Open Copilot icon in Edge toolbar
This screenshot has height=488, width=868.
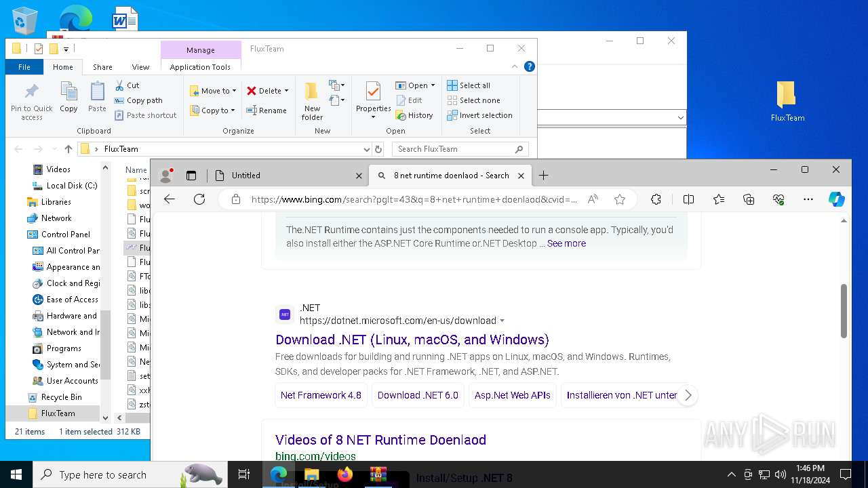click(x=836, y=199)
